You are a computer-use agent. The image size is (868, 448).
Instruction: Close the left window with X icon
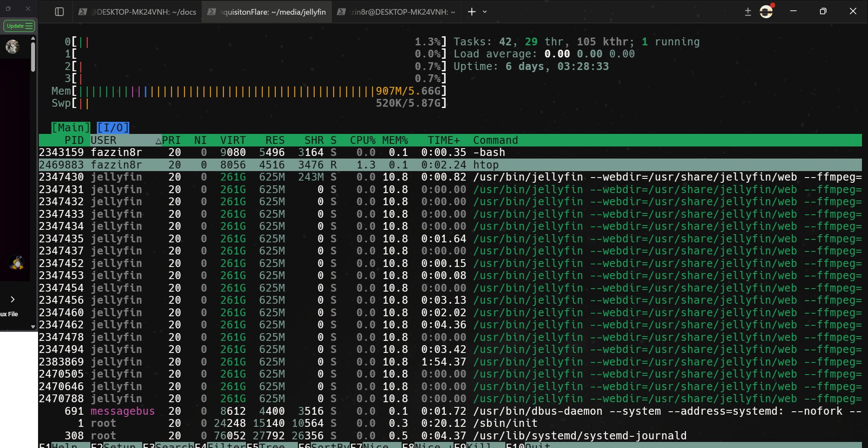coord(28,9)
